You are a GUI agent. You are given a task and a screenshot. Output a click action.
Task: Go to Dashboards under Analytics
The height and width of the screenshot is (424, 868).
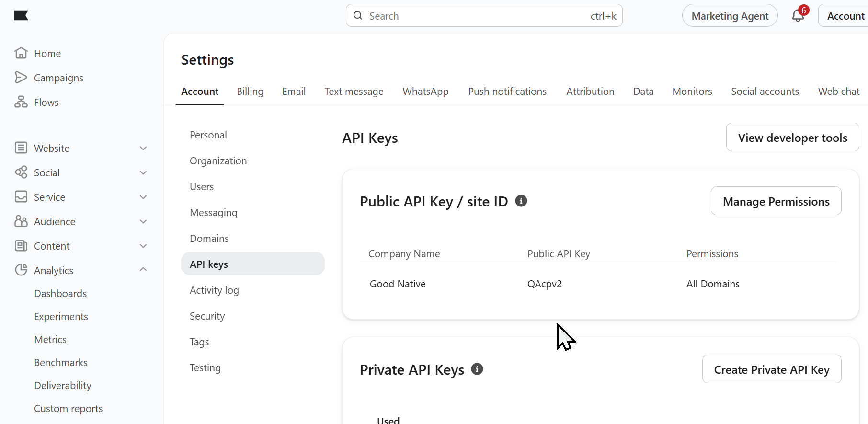pos(60,294)
